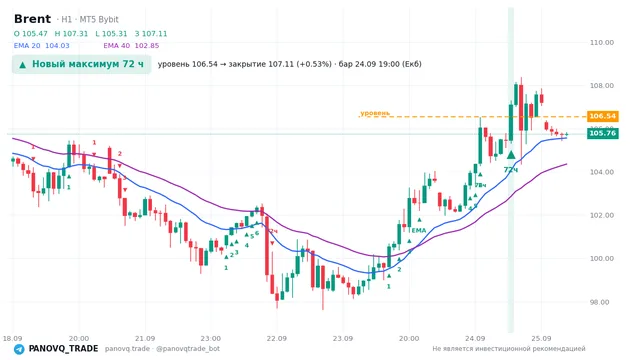Click the 110.00 price axis label
The image size is (640, 360).
tap(602, 42)
